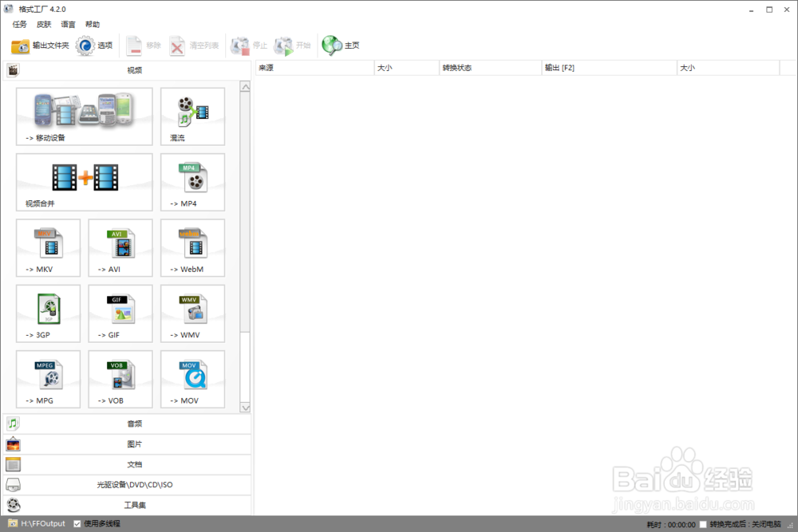Select the 混流 mux tool
The width and height of the screenshot is (798, 532).
click(x=192, y=116)
